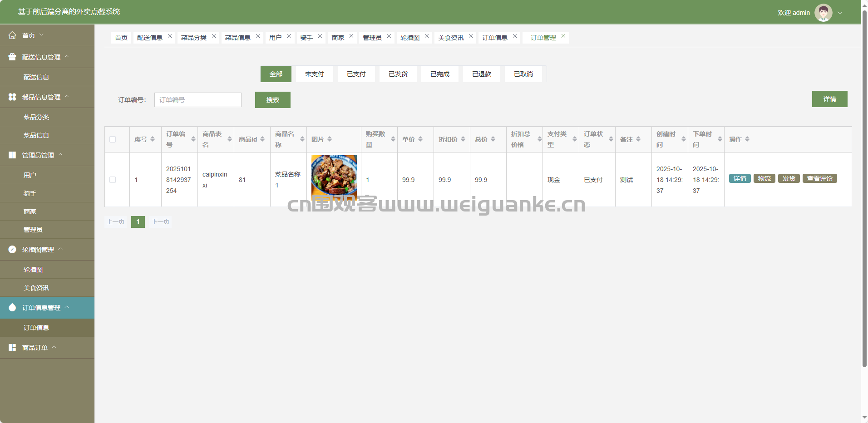Viewport: 868px width, 423px height.
Task: Check the first order row checkbox
Action: (x=113, y=180)
